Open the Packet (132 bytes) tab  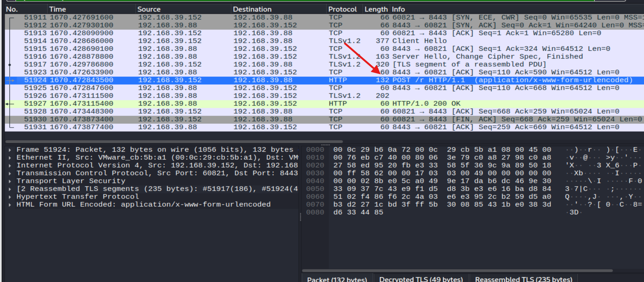[337, 278]
